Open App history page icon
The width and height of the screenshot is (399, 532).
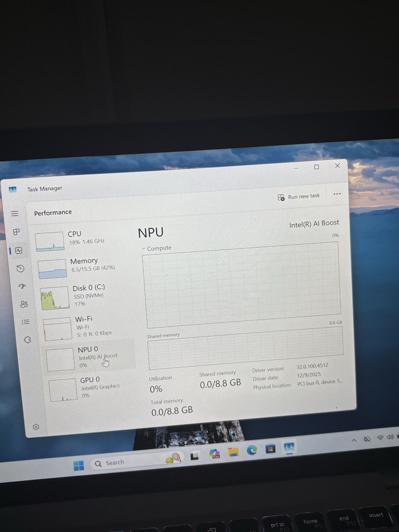(x=20, y=268)
